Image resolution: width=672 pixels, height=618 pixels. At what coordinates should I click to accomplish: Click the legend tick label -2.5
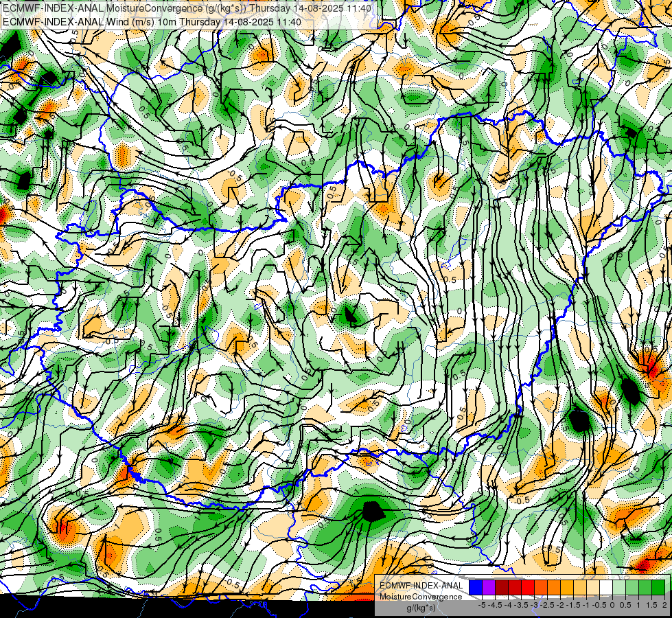[x=547, y=606]
